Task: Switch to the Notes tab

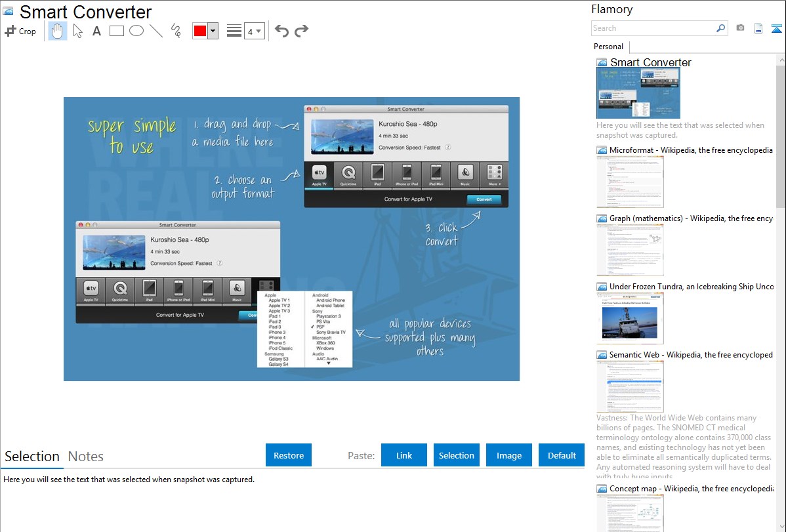Action: 86,457
